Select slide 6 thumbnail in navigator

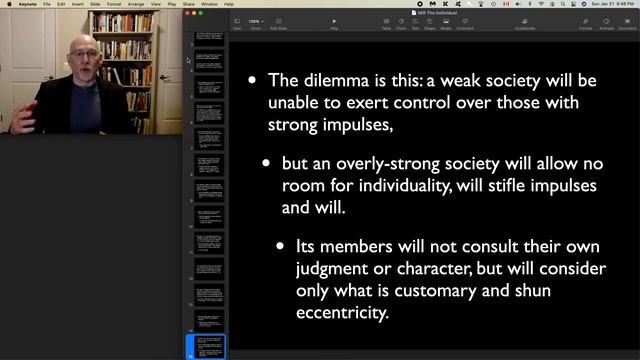click(x=209, y=113)
